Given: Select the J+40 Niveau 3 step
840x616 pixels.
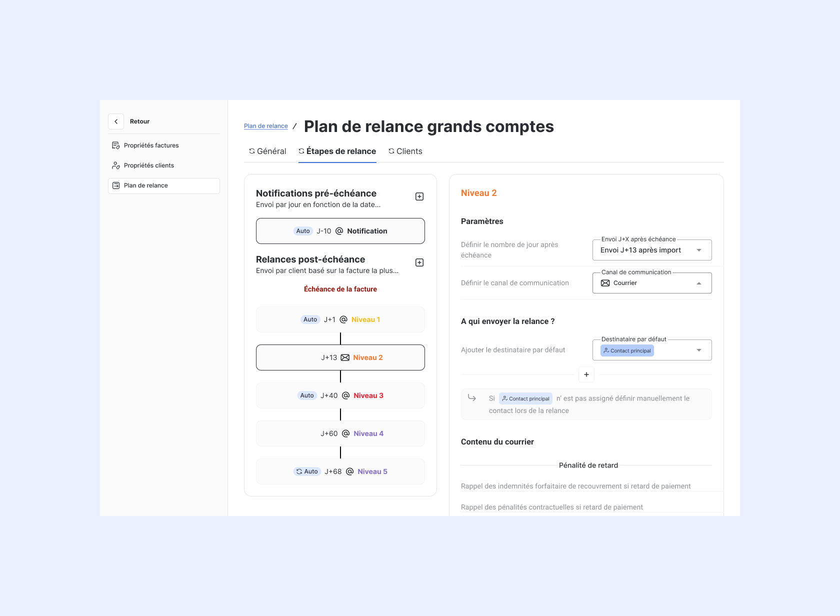Looking at the screenshot, I should pos(340,395).
